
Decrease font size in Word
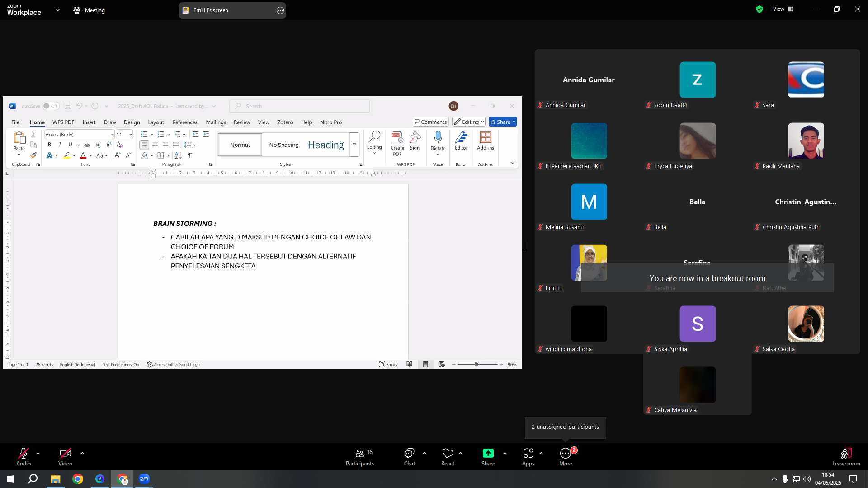(x=128, y=155)
